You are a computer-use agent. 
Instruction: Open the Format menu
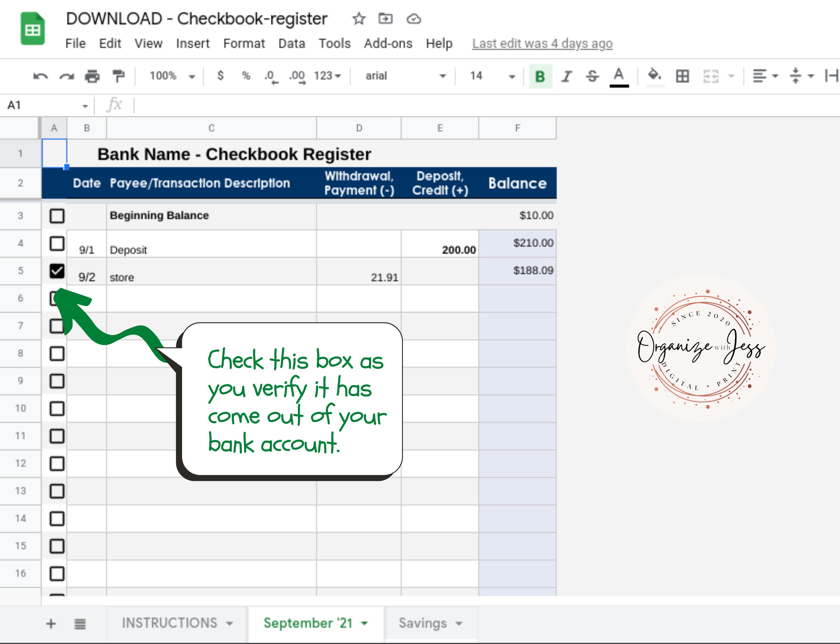click(x=244, y=43)
